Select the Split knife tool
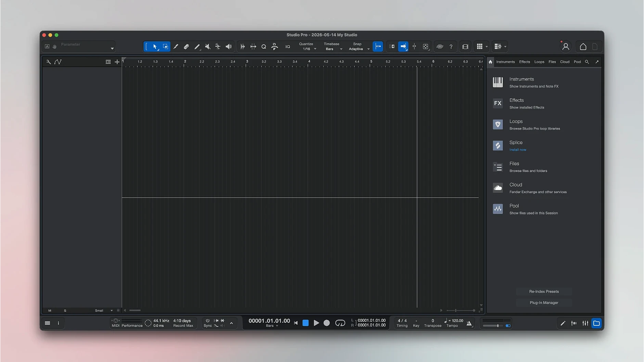 (176, 47)
